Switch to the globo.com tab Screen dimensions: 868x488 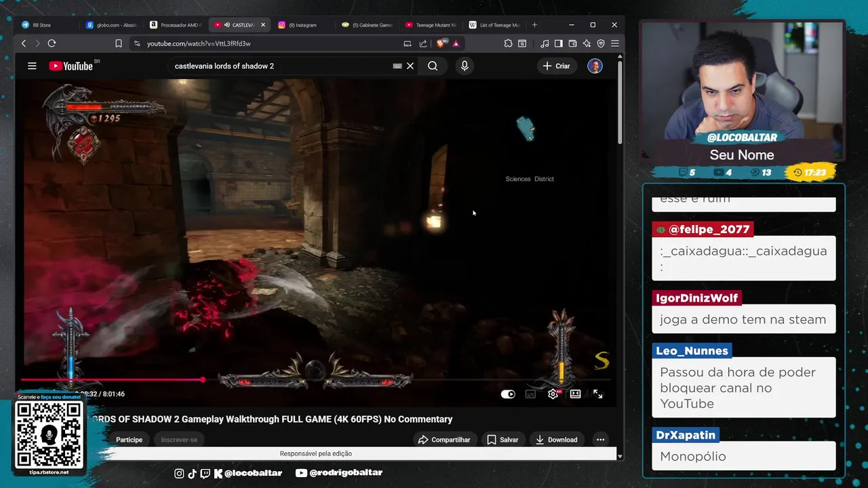(113, 25)
